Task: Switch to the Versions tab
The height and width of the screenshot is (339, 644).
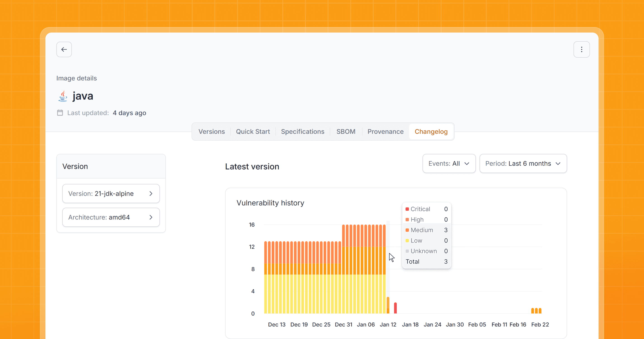Action: [x=212, y=132]
